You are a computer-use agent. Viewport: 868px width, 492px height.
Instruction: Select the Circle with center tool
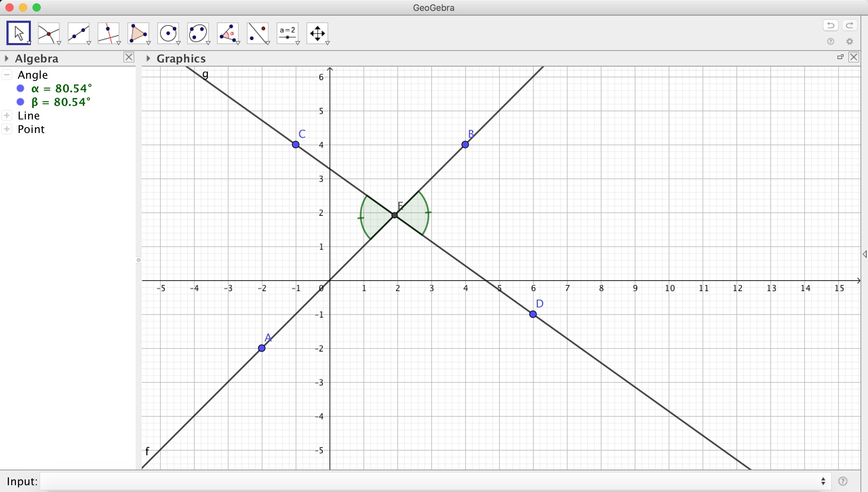(169, 33)
